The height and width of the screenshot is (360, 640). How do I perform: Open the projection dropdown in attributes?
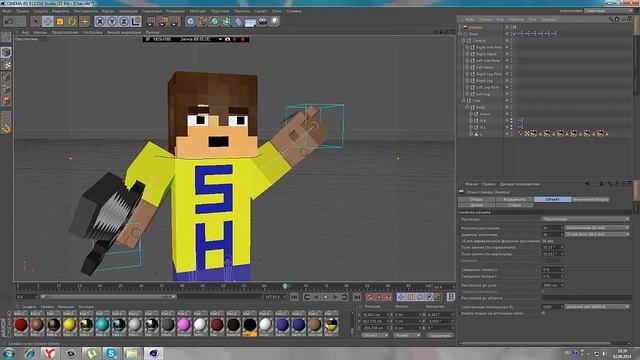585,219
